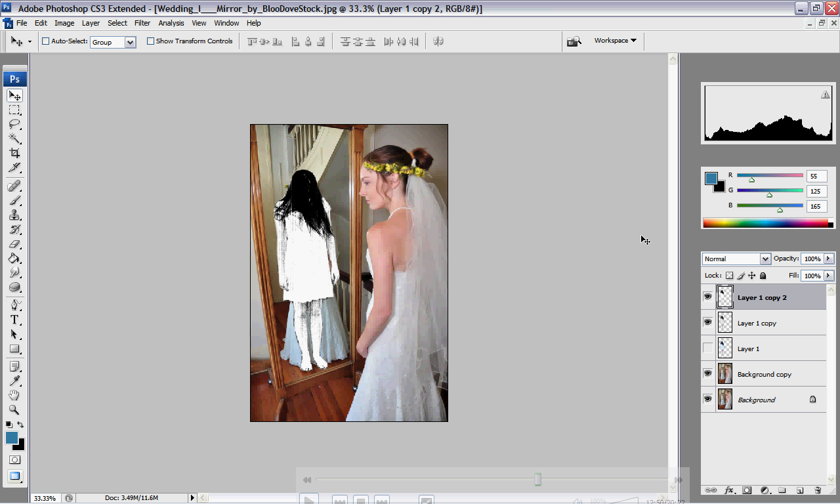The image size is (840, 504).
Task: Toggle lock all for the layer
Action: pos(763,276)
